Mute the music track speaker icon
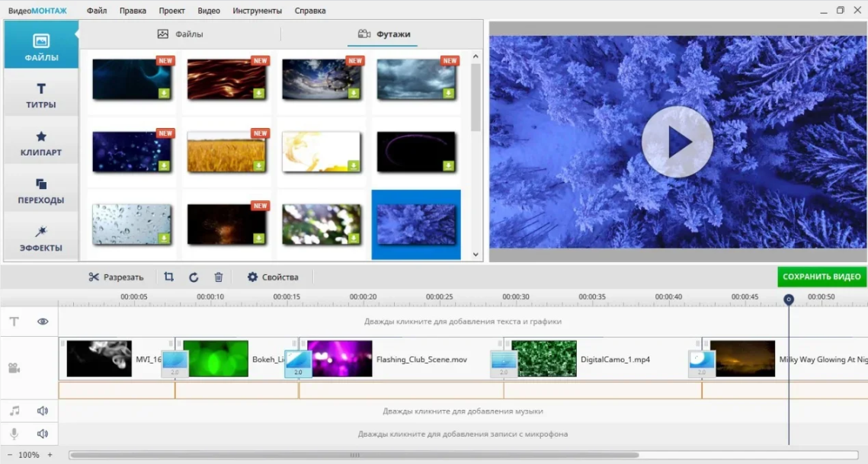This screenshot has width=868, height=464. pos(43,411)
